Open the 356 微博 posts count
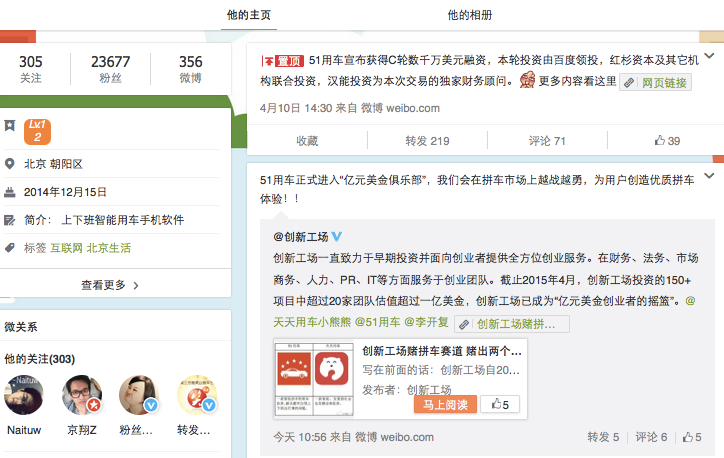The width and height of the screenshot is (724, 458). [x=190, y=69]
